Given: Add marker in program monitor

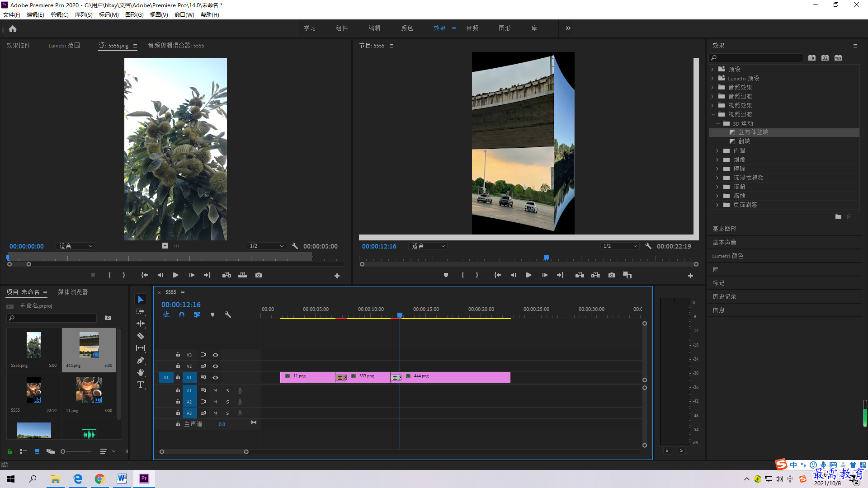Looking at the screenshot, I should click(446, 275).
